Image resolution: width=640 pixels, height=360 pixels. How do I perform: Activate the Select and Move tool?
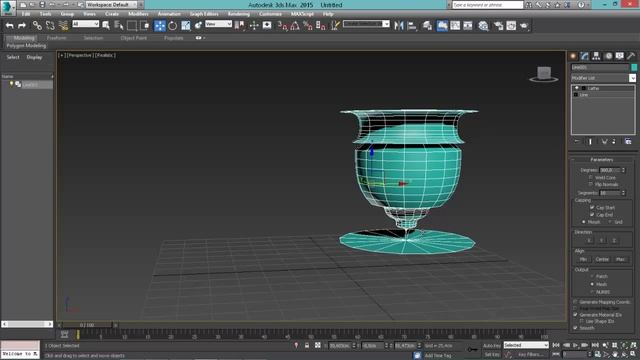[160, 26]
